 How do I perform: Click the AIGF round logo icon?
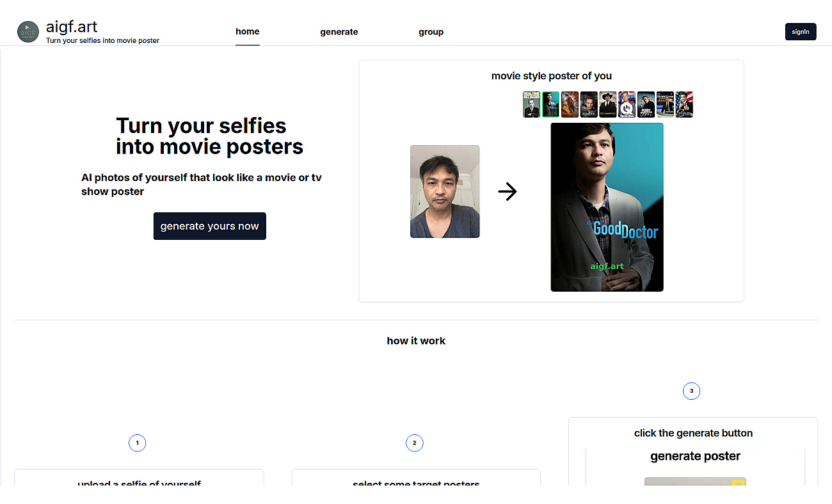coord(28,32)
